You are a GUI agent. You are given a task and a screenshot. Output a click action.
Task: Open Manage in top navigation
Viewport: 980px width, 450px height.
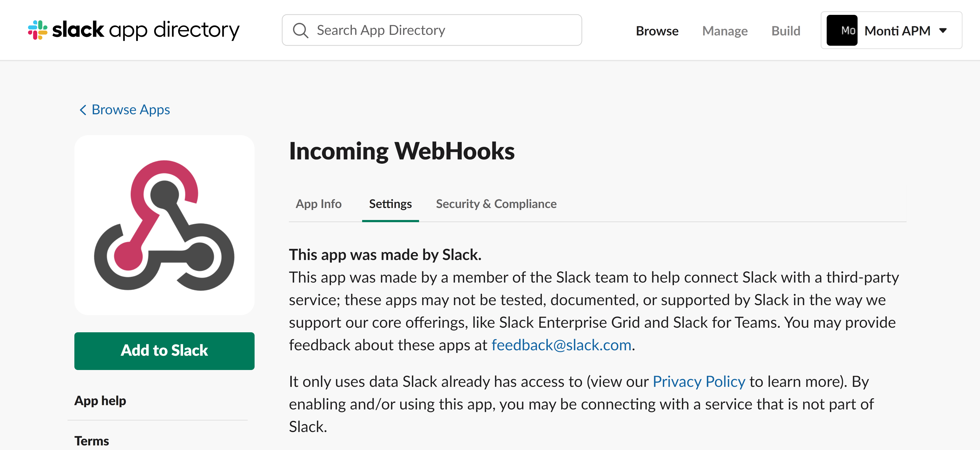tap(725, 31)
